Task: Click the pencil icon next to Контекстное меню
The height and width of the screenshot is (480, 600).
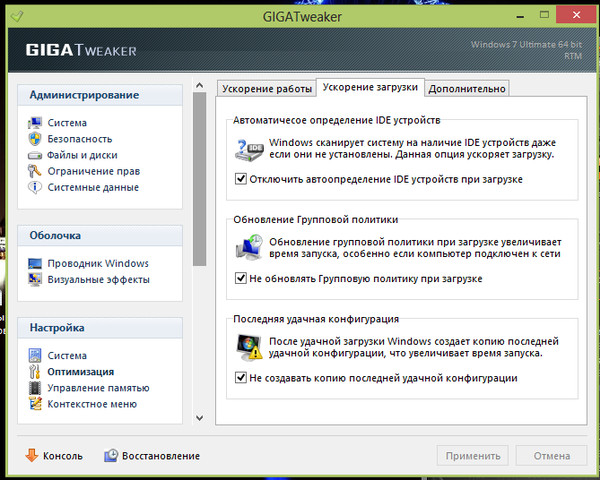Action: click(35, 404)
